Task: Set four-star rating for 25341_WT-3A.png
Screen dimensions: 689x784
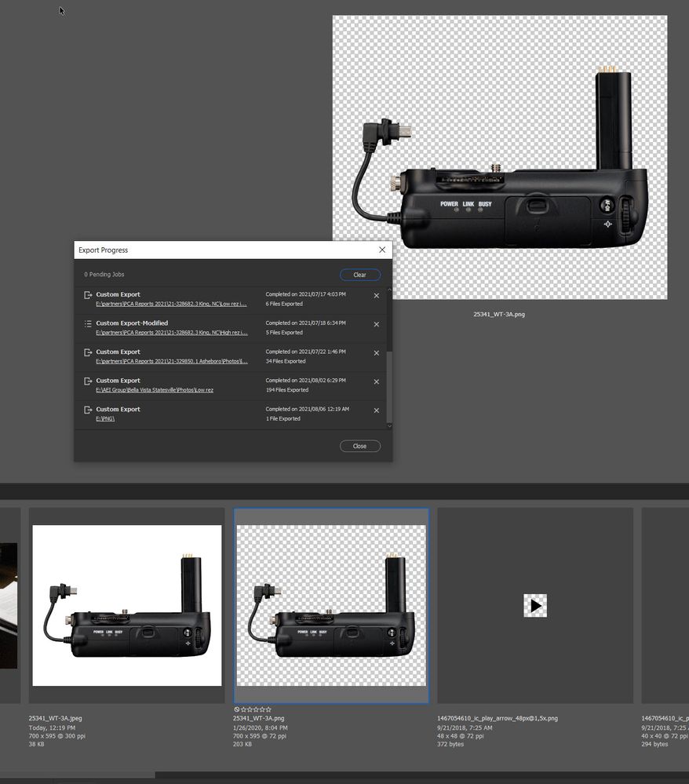Action: point(262,709)
